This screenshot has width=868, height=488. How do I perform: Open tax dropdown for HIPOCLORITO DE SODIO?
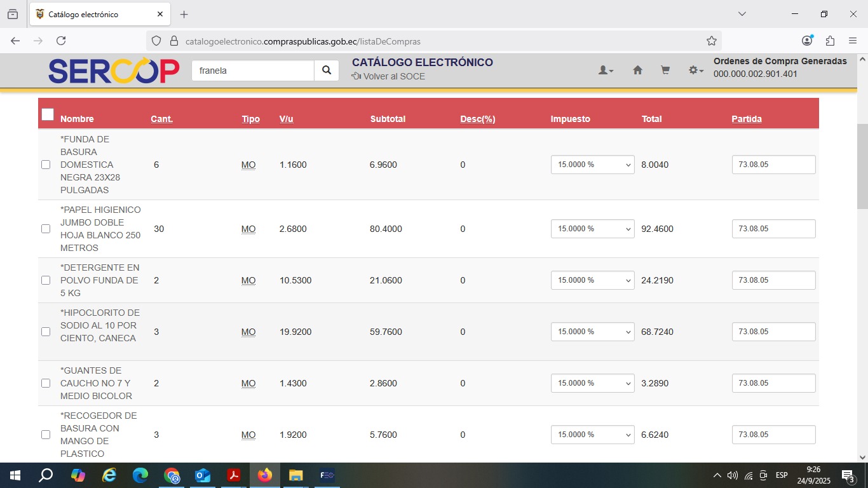point(592,332)
